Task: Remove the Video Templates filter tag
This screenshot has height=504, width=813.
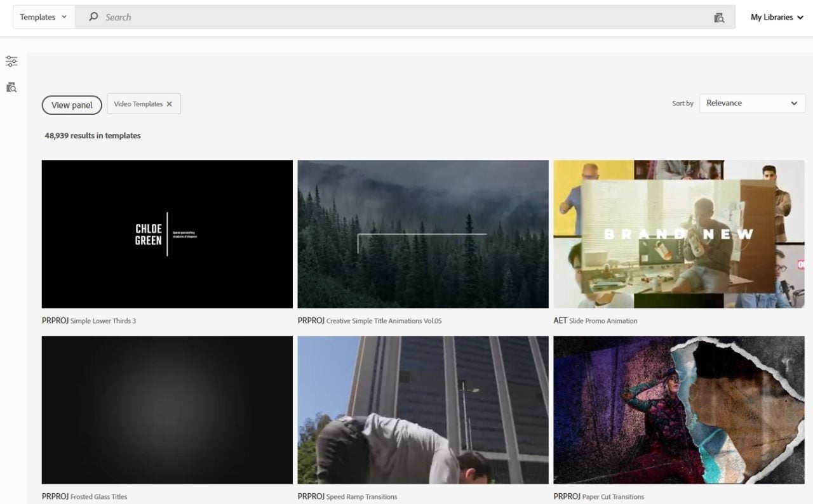Action: [170, 104]
